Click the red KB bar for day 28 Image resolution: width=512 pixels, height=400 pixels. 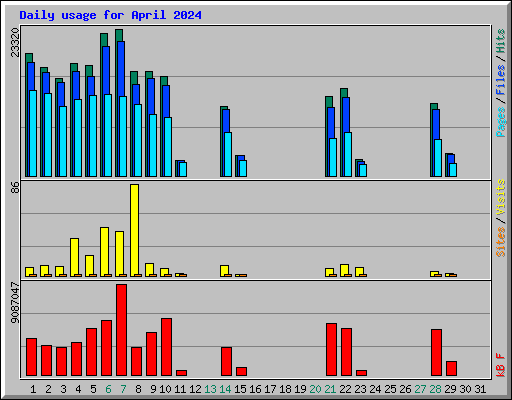[x=436, y=352]
